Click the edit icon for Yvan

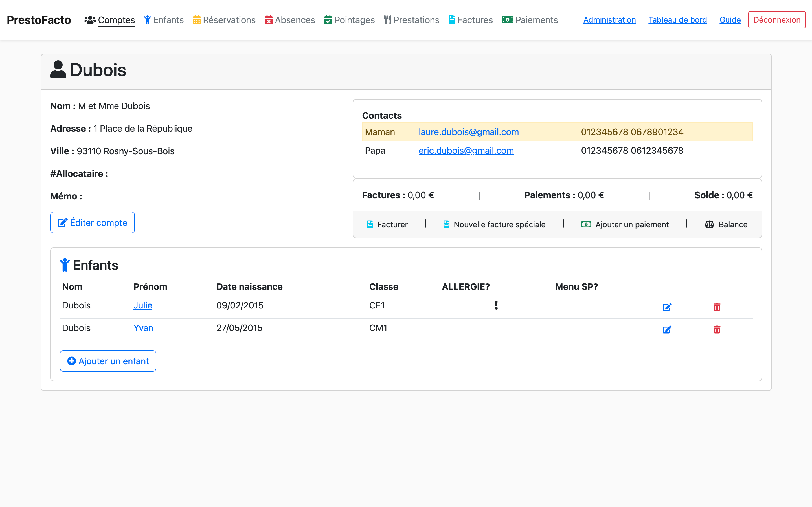(x=667, y=329)
